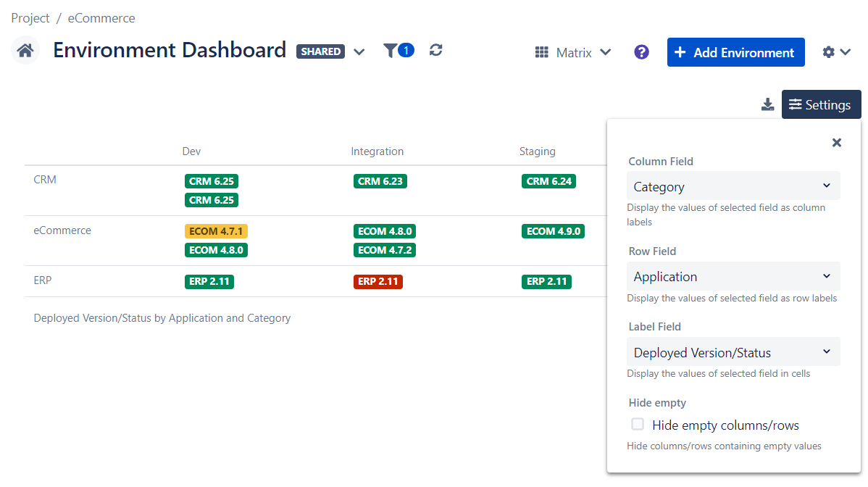
Task: Click the Add Environment button
Action: tap(735, 52)
